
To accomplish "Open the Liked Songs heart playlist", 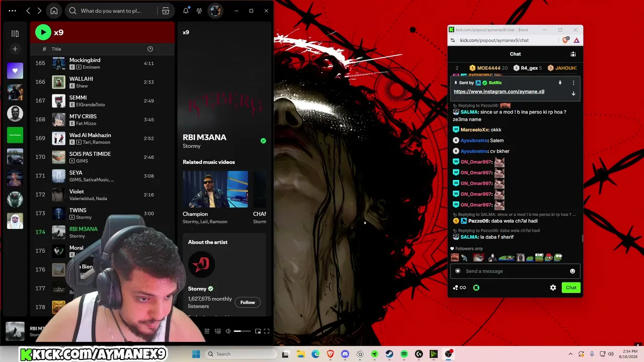I will (15, 71).
